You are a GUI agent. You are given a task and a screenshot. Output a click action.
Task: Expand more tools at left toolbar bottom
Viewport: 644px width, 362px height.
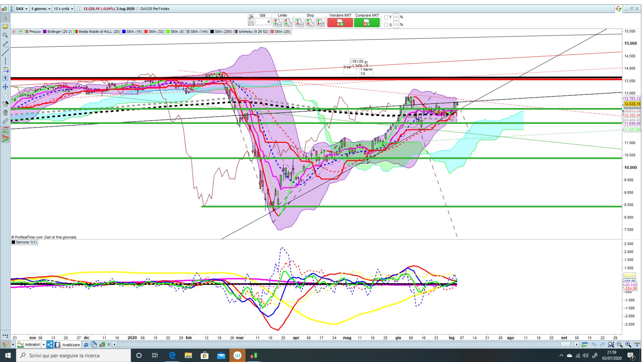click(5, 335)
